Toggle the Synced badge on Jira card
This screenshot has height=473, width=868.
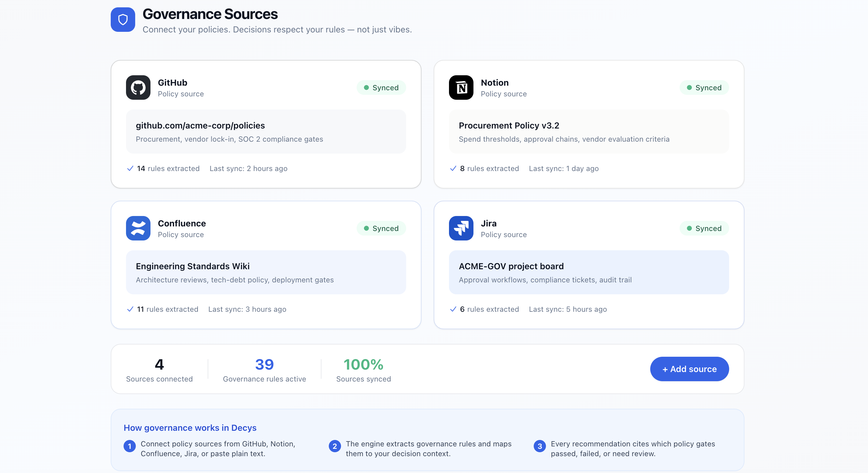(x=704, y=228)
